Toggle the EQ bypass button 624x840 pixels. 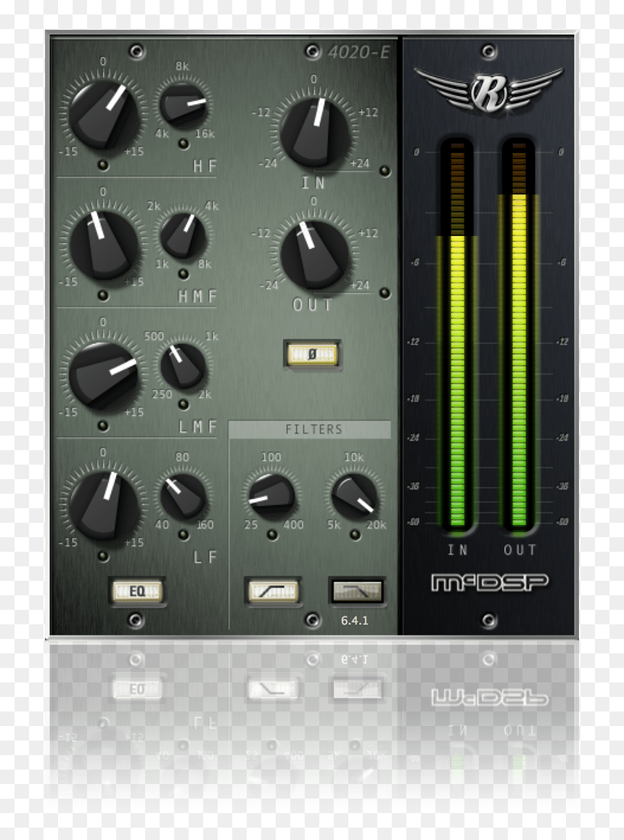(137, 592)
